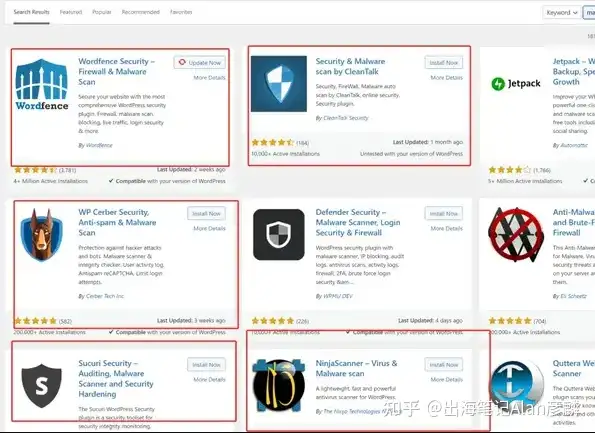
Task: Open the Sucuri Security – Auditing title link
Action: 116,379
